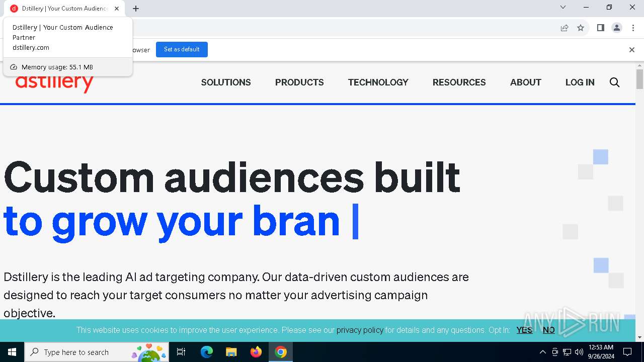Open the tab search dropdown arrow

563,8
